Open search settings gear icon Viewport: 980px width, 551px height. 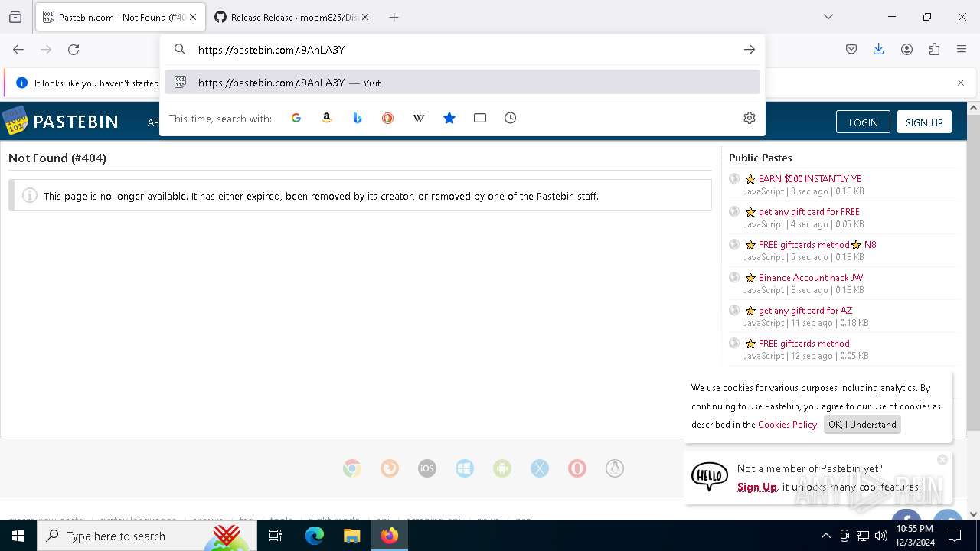(x=750, y=118)
